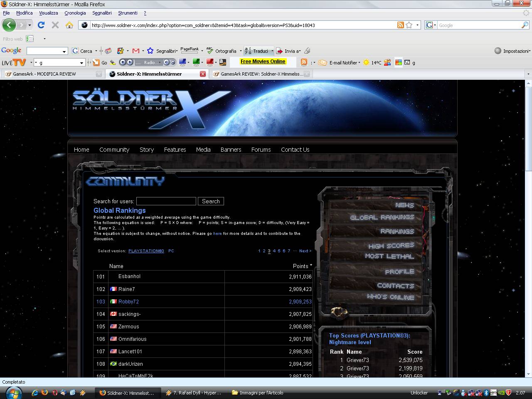The width and height of the screenshot is (532, 399).
Task: Open the RSS feed icon in LiveTV toolbar
Action: [x=304, y=62]
